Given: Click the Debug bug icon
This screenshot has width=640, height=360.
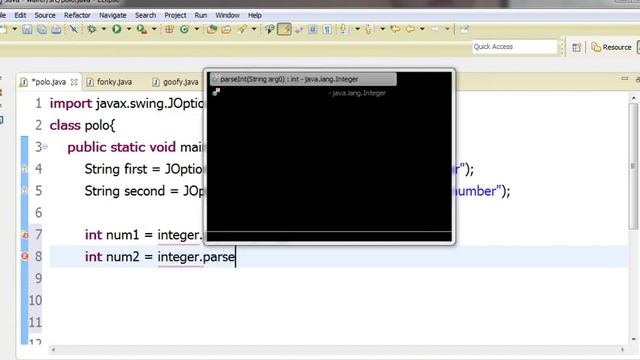Looking at the screenshot, I should [92, 29].
